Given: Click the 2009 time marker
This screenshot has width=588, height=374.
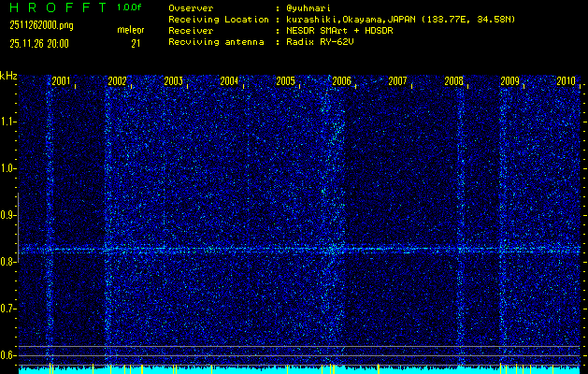Looking at the screenshot, I should (509, 80).
